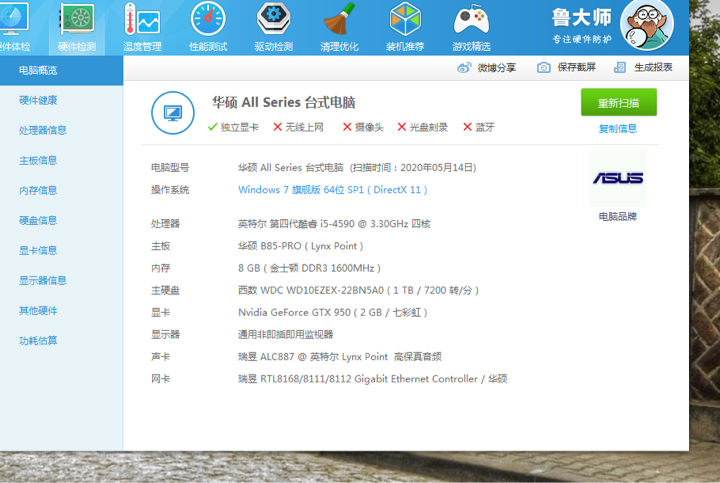
Task: Click the 电脑型号 row value with scan date
Action: tap(357, 168)
